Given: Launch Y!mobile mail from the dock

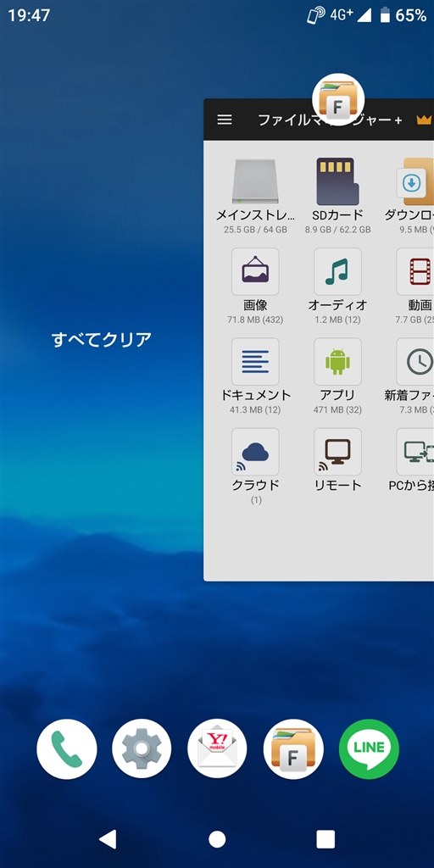Looking at the screenshot, I should coord(217,749).
